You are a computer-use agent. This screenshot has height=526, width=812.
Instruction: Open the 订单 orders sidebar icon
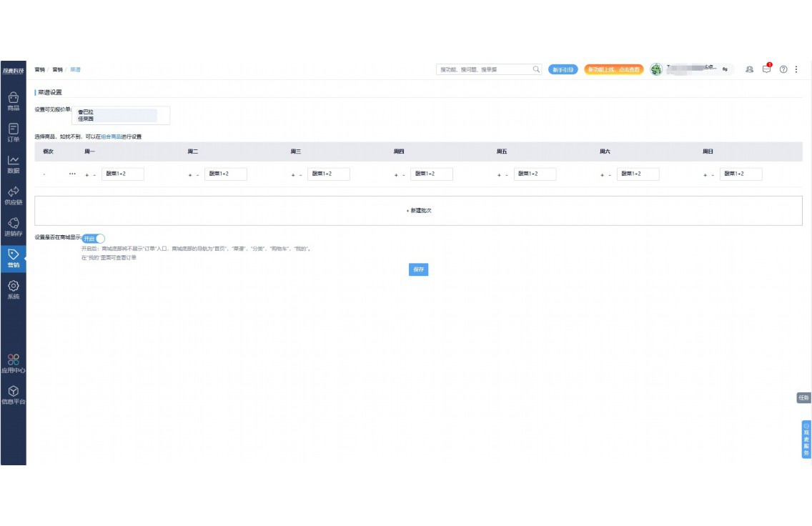[x=13, y=132]
